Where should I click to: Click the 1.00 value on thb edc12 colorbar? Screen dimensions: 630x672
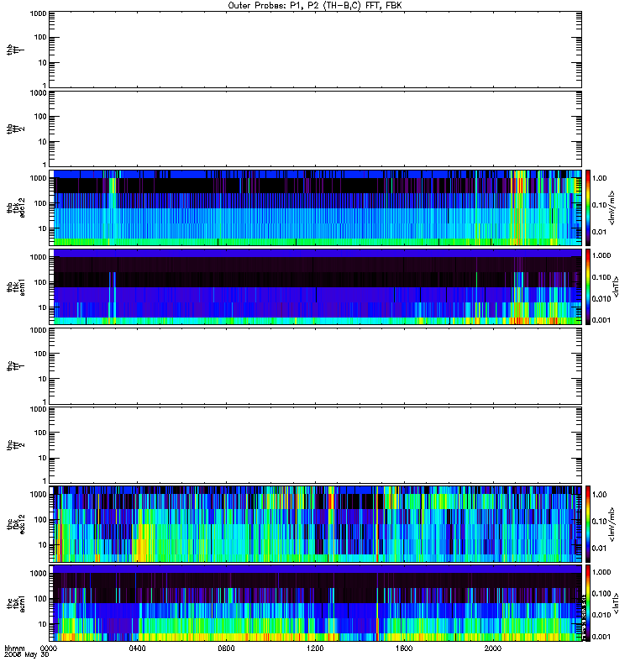pyautogui.click(x=599, y=178)
